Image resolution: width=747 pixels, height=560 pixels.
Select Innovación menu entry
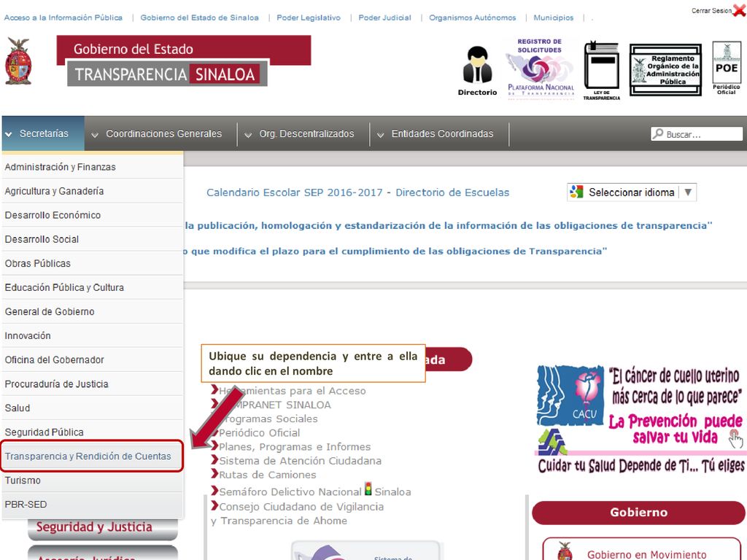[x=93, y=335]
